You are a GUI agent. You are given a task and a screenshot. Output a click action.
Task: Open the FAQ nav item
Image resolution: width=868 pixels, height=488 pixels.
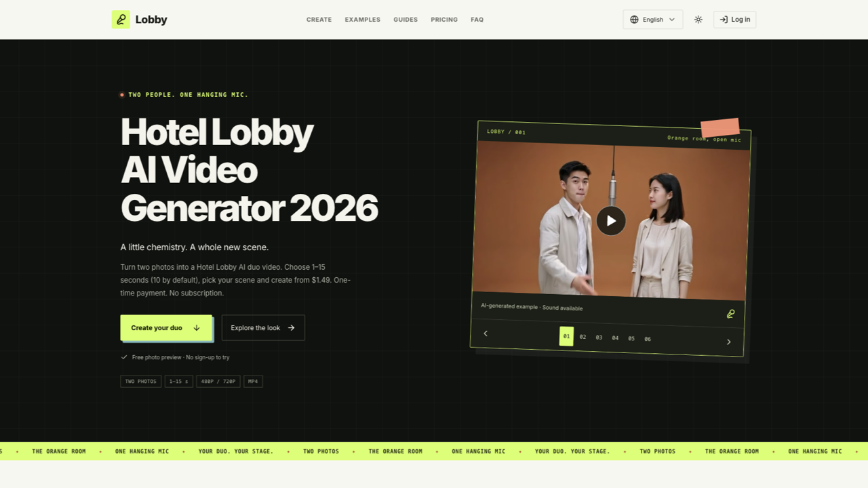coord(477,20)
